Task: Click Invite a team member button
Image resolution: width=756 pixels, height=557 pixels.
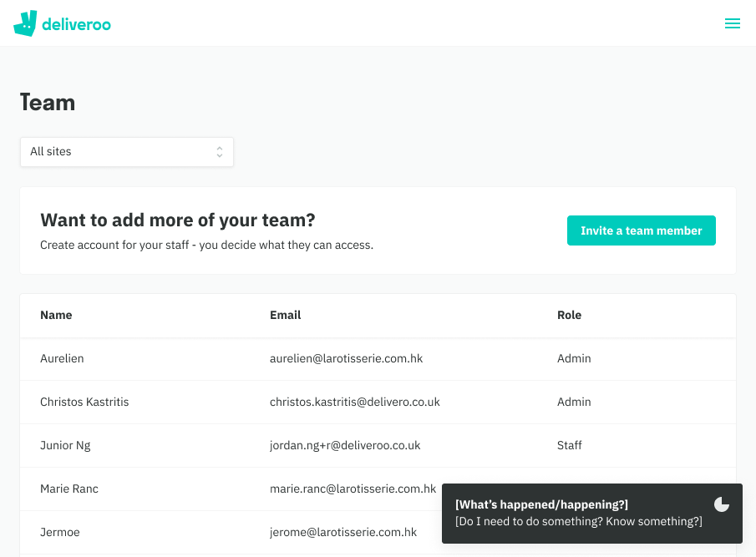Action: pyautogui.click(x=641, y=230)
